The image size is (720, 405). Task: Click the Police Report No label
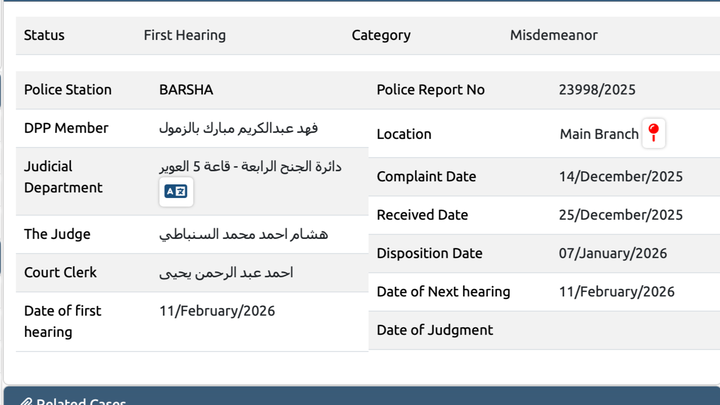click(430, 90)
